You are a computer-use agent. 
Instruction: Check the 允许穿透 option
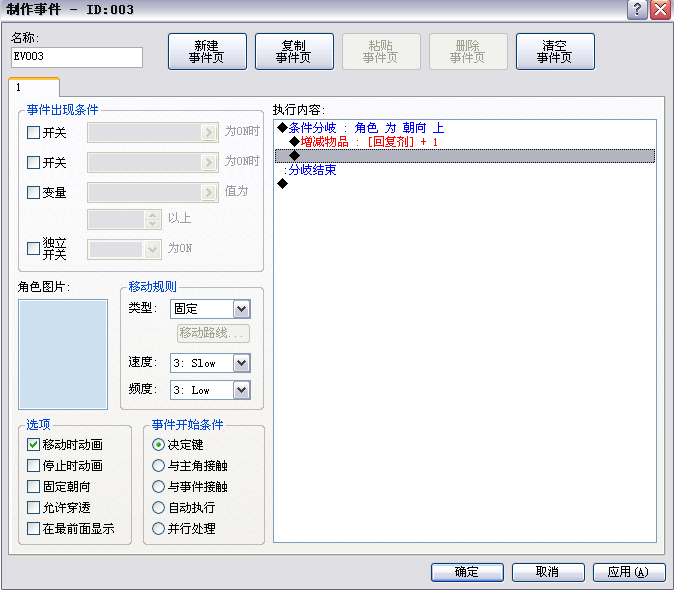[x=33, y=507]
